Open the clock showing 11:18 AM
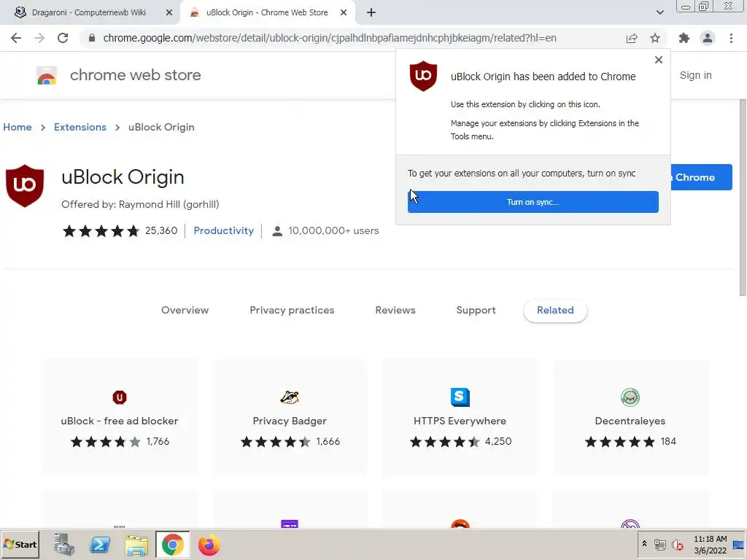The image size is (747, 560). [711, 544]
